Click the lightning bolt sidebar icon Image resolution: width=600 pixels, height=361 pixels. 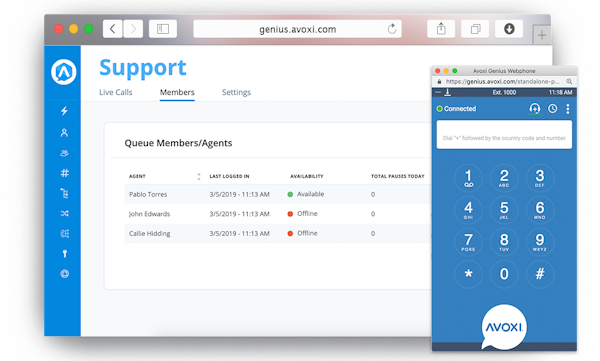64,111
